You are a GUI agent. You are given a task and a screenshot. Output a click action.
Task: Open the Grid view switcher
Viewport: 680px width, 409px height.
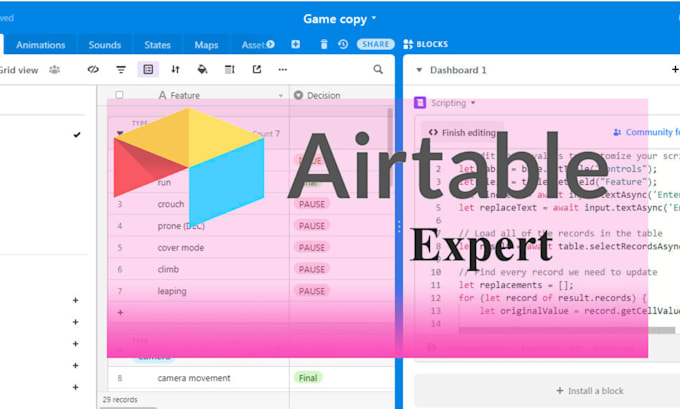tap(19, 70)
